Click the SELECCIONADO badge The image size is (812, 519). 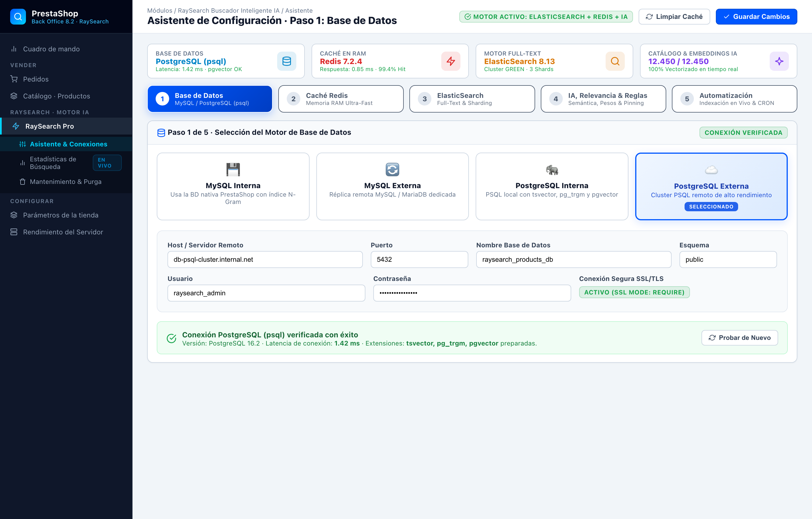[x=711, y=206]
